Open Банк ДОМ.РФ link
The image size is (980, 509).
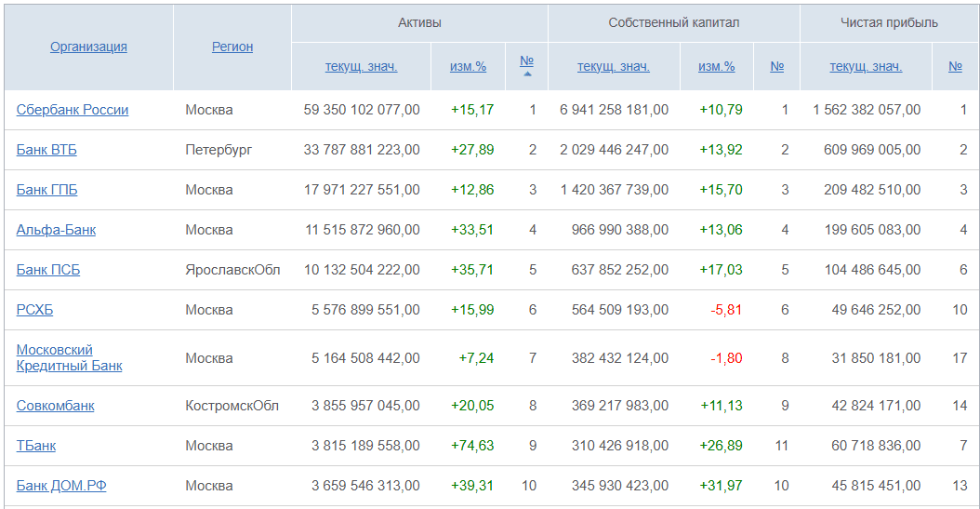pos(61,486)
